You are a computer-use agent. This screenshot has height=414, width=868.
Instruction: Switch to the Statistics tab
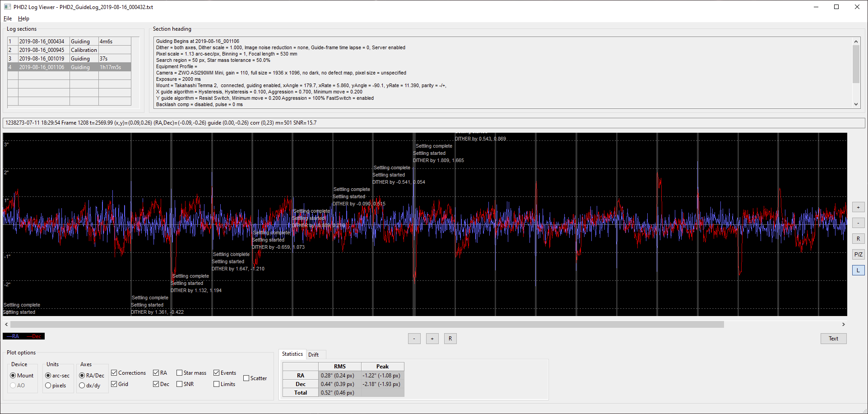pos(292,354)
